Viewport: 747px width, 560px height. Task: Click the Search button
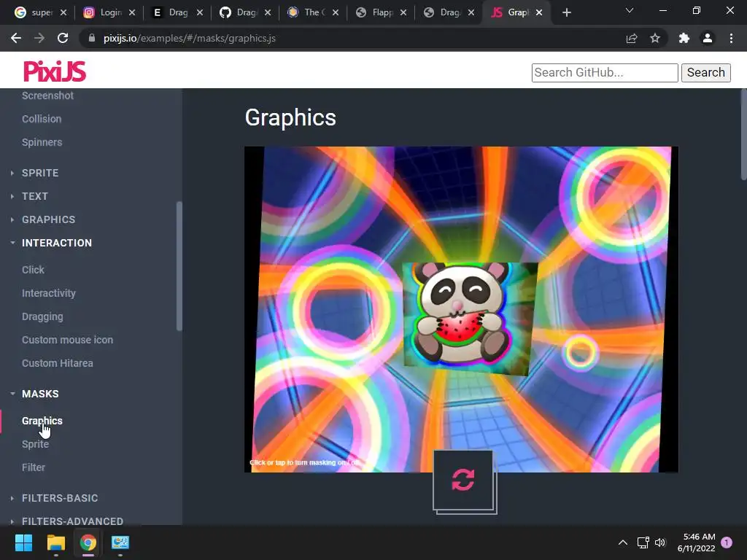coord(705,72)
